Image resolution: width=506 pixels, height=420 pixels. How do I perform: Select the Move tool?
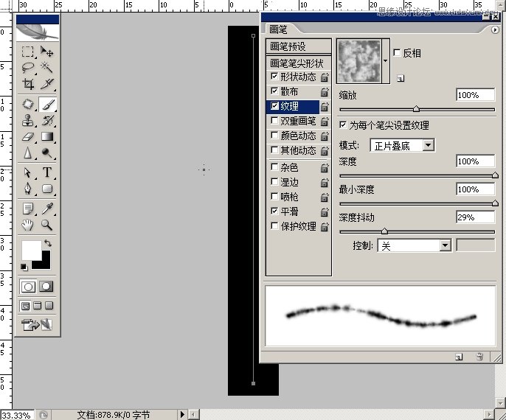47,52
